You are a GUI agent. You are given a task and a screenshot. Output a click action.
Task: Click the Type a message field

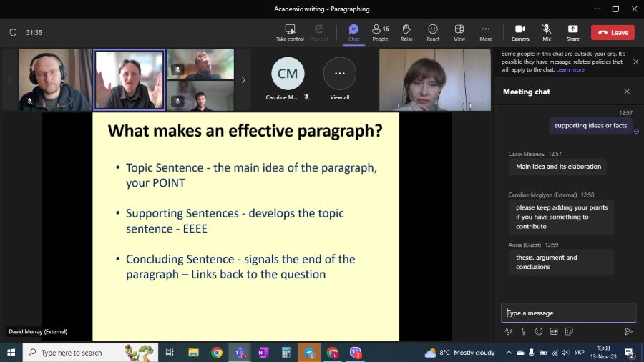click(x=568, y=313)
